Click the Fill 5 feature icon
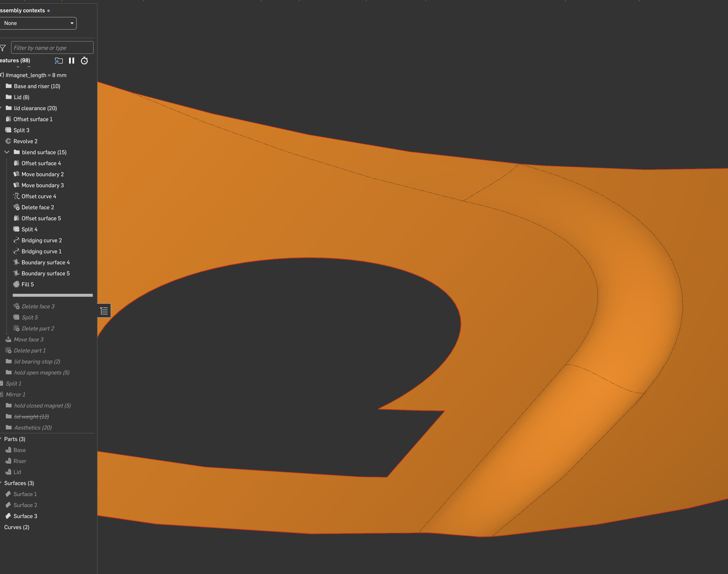 pos(16,284)
